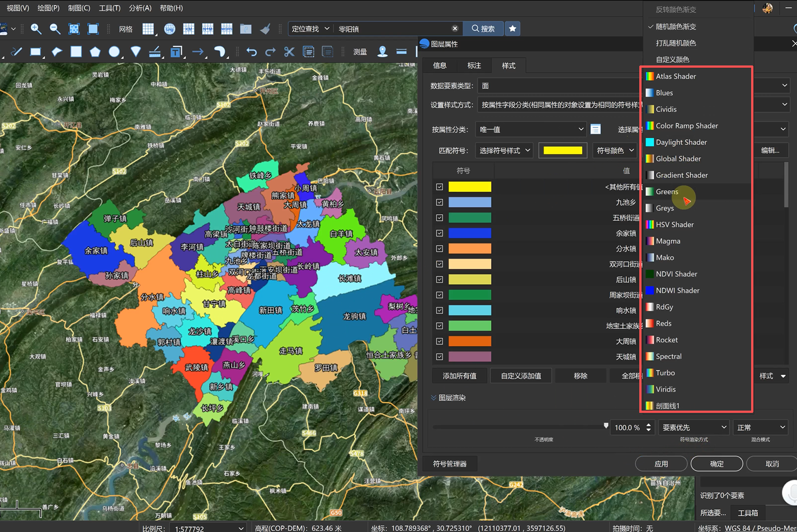Click the opacity slider handle
The height and width of the screenshot is (532, 797).
coord(606,426)
